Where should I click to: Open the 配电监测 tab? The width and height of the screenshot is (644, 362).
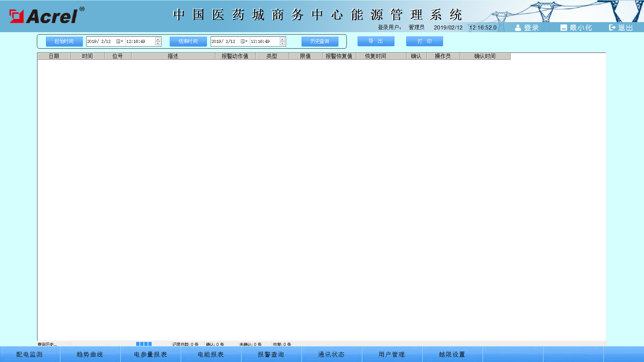[x=30, y=354]
